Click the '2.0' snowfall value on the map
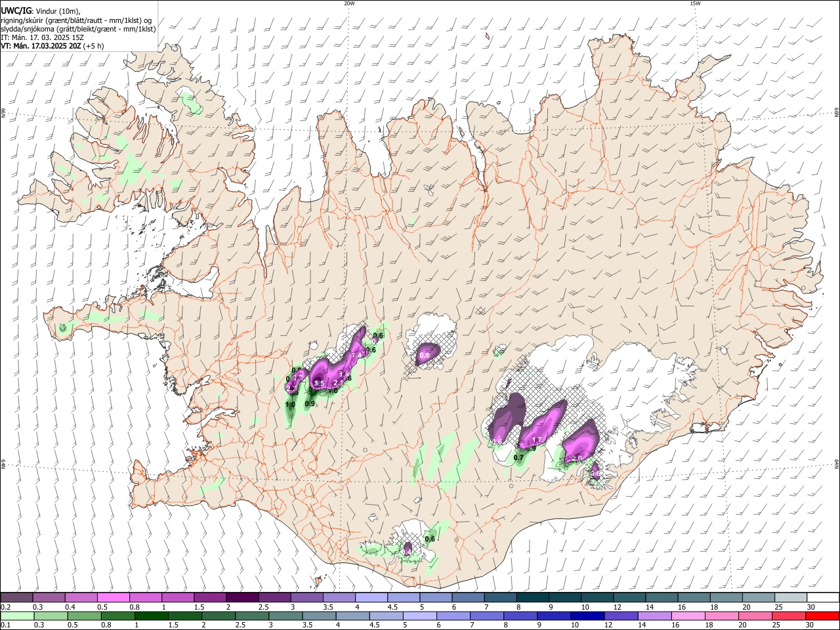840x630 pixels. [x=577, y=459]
